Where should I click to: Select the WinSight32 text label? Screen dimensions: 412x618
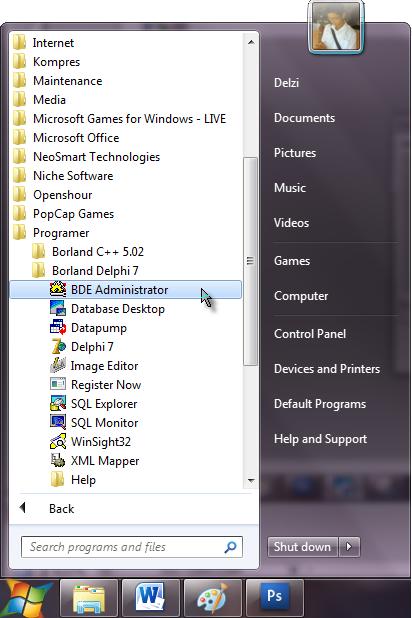tap(101, 442)
